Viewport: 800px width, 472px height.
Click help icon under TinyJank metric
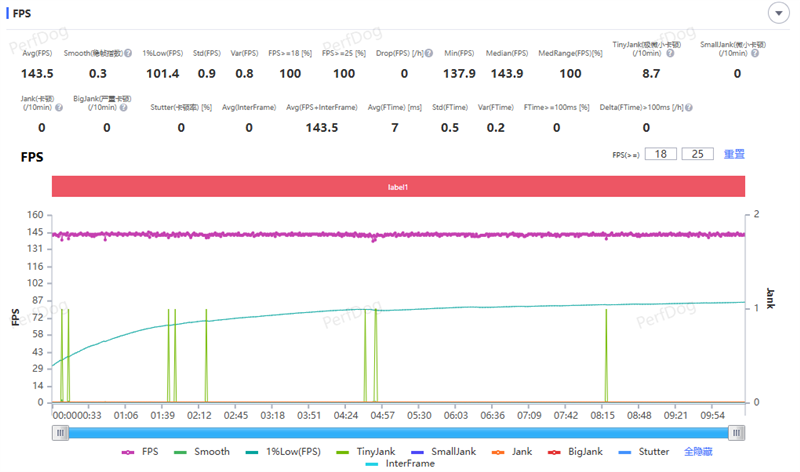[x=671, y=52]
